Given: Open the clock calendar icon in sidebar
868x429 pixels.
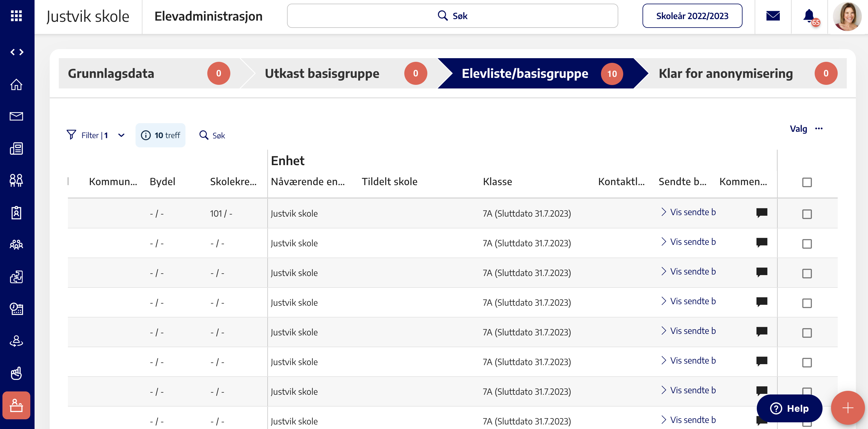Looking at the screenshot, I should [x=16, y=309].
